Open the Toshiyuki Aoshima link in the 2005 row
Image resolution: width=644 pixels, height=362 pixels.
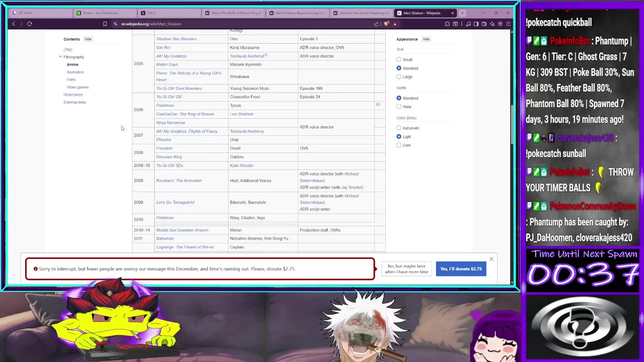tap(247, 56)
